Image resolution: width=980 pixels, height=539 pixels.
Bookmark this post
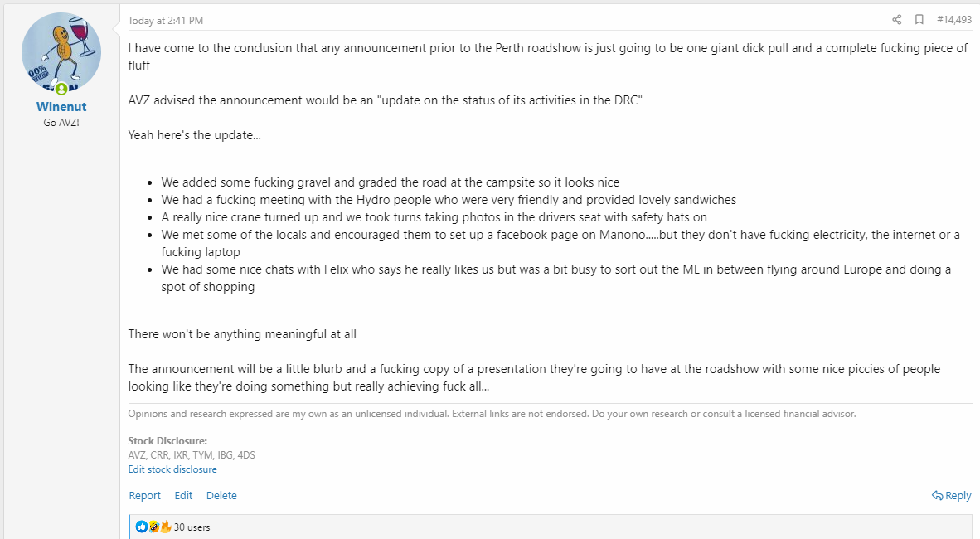point(919,20)
